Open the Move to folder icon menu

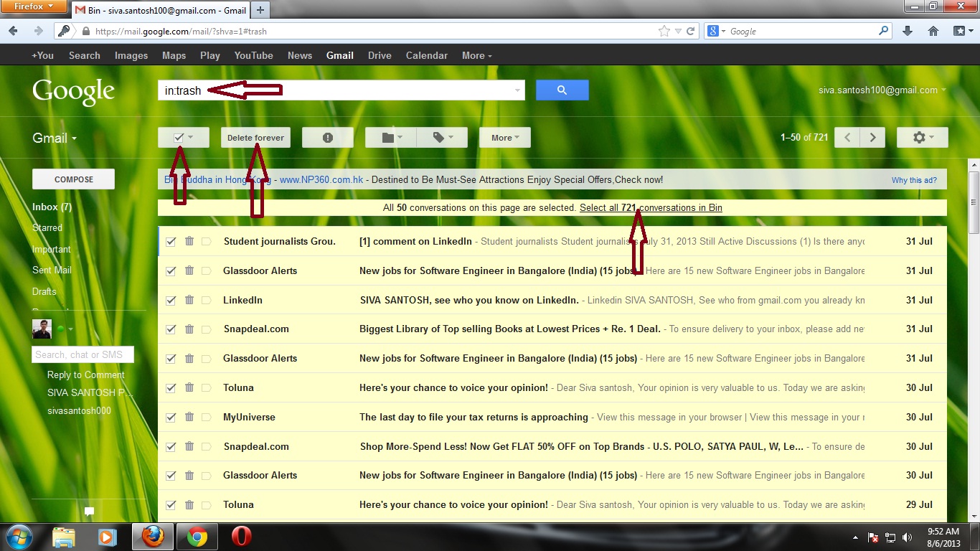[x=391, y=138]
